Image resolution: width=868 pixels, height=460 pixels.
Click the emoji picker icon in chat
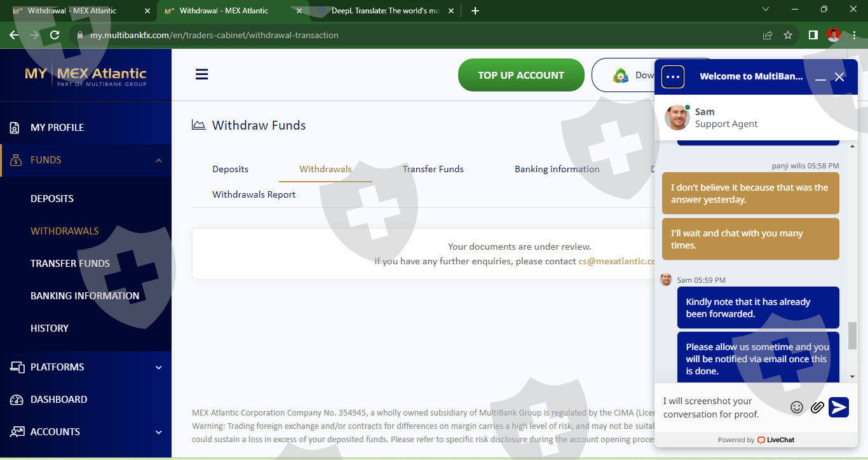click(x=796, y=407)
